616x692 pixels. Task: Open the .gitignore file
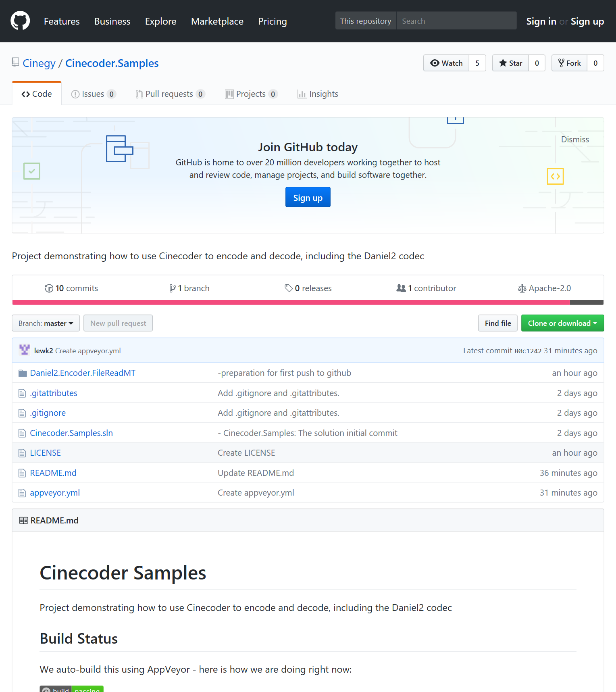click(x=48, y=413)
